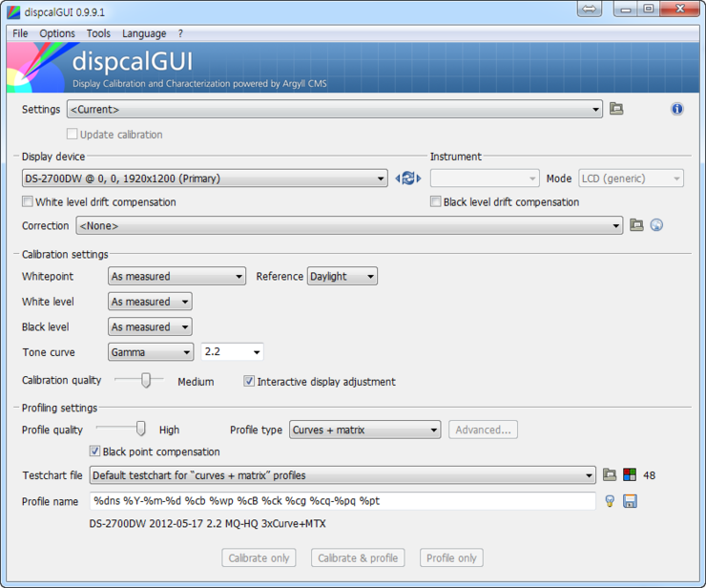Click the Calibrate only button
The width and height of the screenshot is (706, 588).
pyautogui.click(x=259, y=557)
